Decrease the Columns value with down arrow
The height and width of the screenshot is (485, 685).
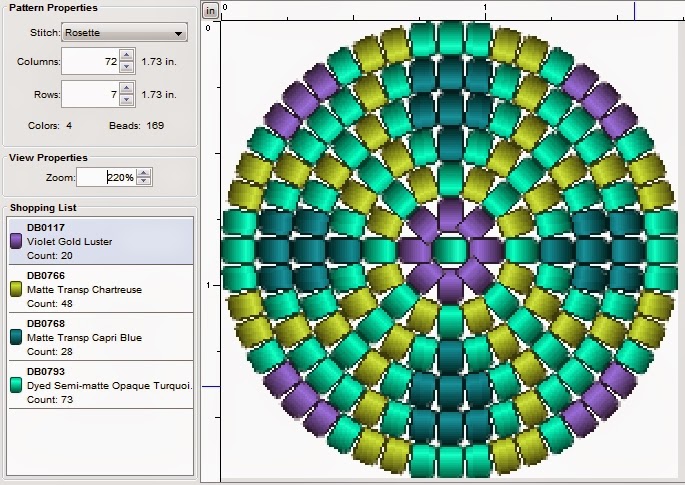click(x=127, y=67)
